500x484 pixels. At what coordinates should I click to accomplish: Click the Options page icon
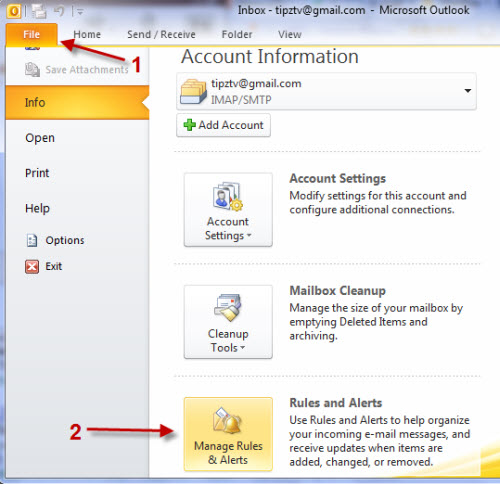(x=32, y=240)
